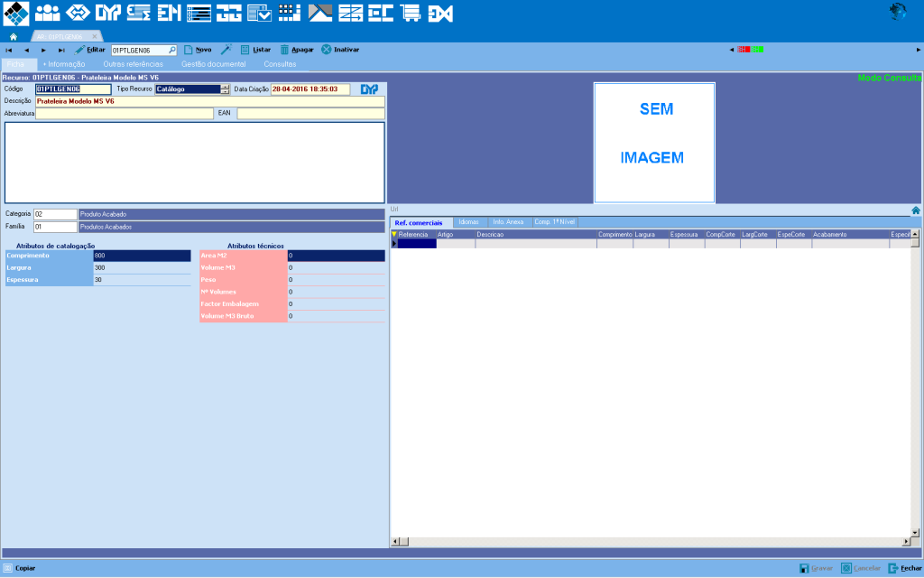
Task: Go to the home tab icon
Action: [14, 36]
